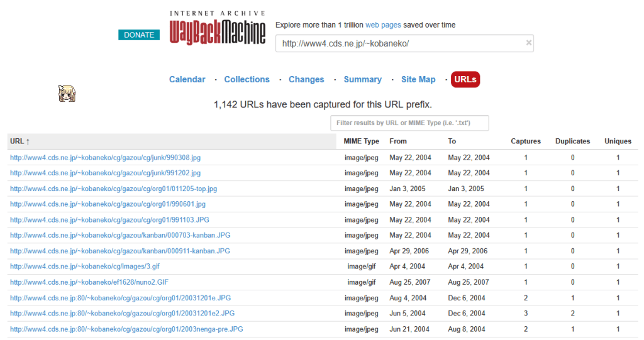Focus the Wayback URL search field
644x340 pixels.
click(399, 43)
